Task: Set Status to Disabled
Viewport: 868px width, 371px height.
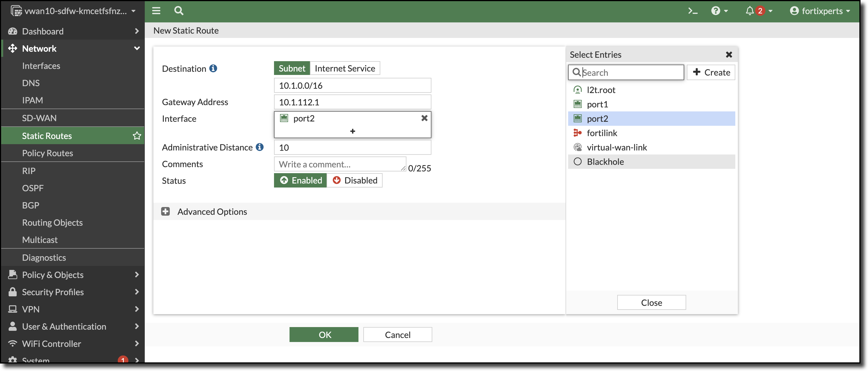Action: tap(354, 180)
